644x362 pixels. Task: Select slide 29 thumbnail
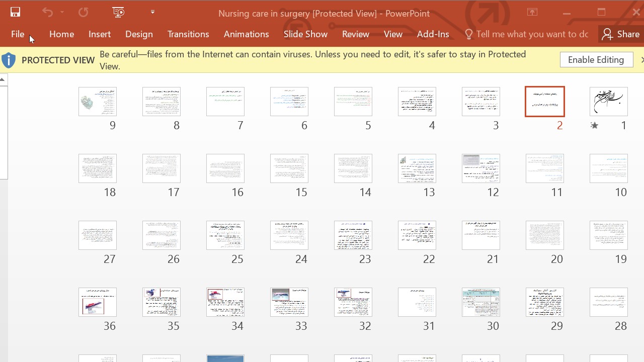click(545, 302)
